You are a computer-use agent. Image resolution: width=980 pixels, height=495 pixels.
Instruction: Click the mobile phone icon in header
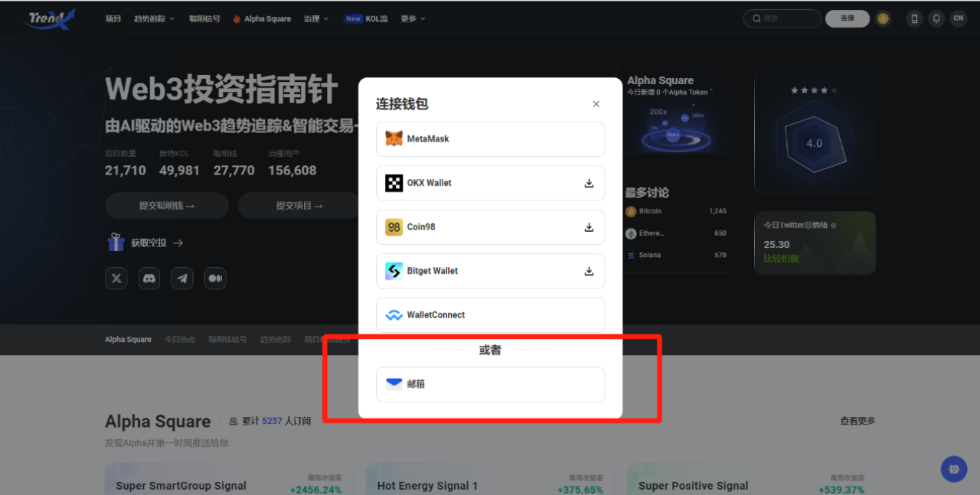914,18
